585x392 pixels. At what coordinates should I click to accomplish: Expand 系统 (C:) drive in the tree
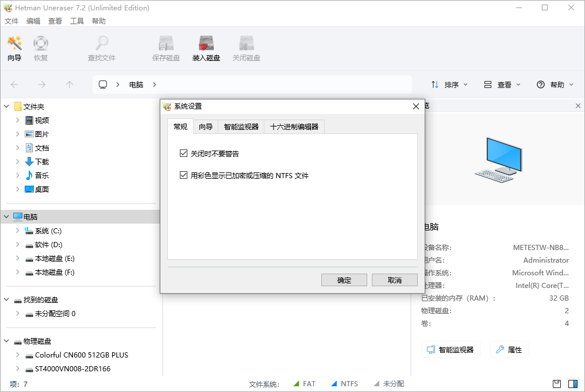click(17, 230)
